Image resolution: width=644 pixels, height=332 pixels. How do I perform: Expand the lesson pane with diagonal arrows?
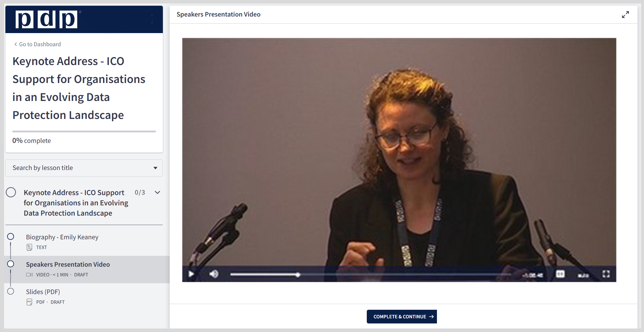tap(625, 15)
